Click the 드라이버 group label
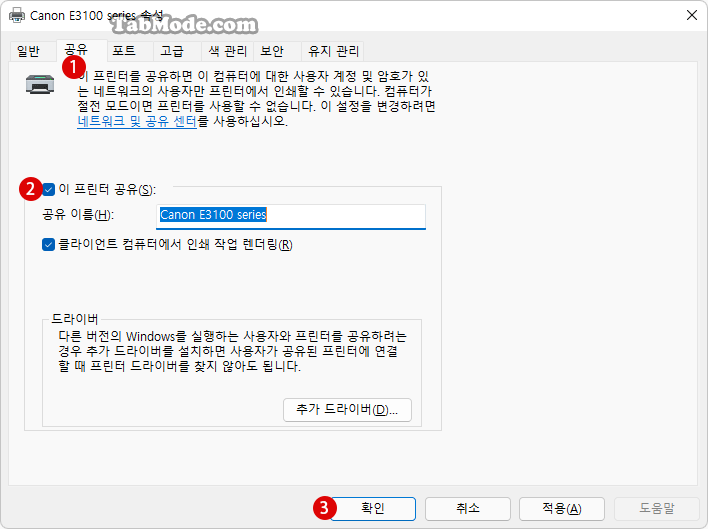The image size is (708, 529). click(x=75, y=319)
